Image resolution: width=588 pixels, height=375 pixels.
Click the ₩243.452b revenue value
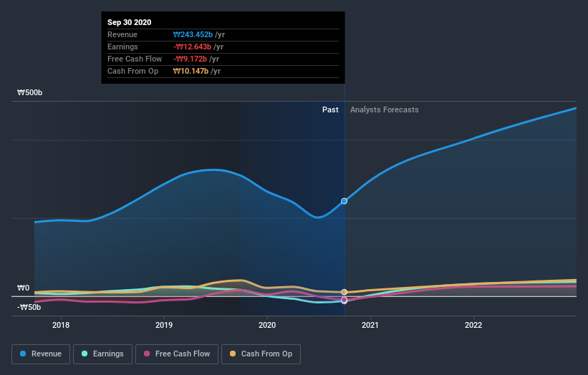[x=193, y=34]
